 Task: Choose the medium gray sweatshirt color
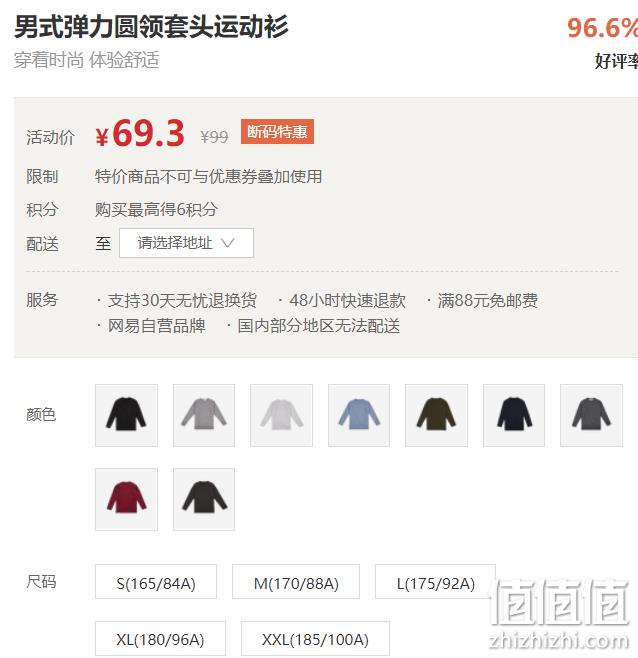[x=204, y=415]
